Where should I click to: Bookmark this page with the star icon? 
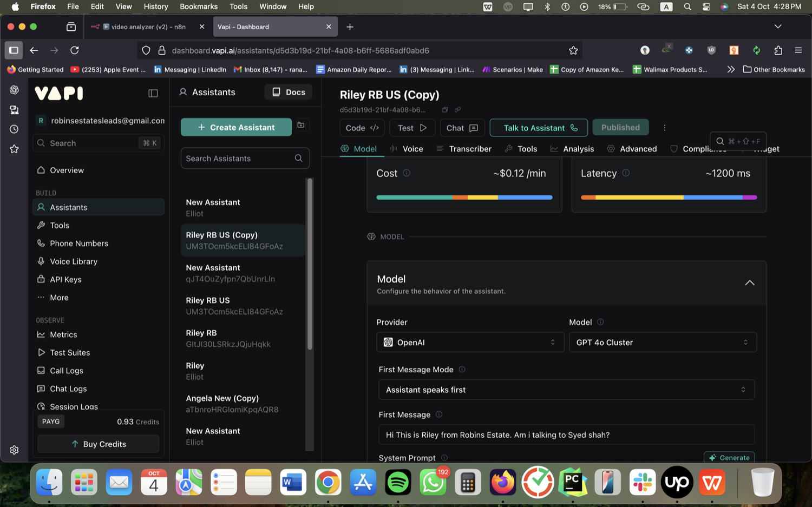click(x=573, y=50)
